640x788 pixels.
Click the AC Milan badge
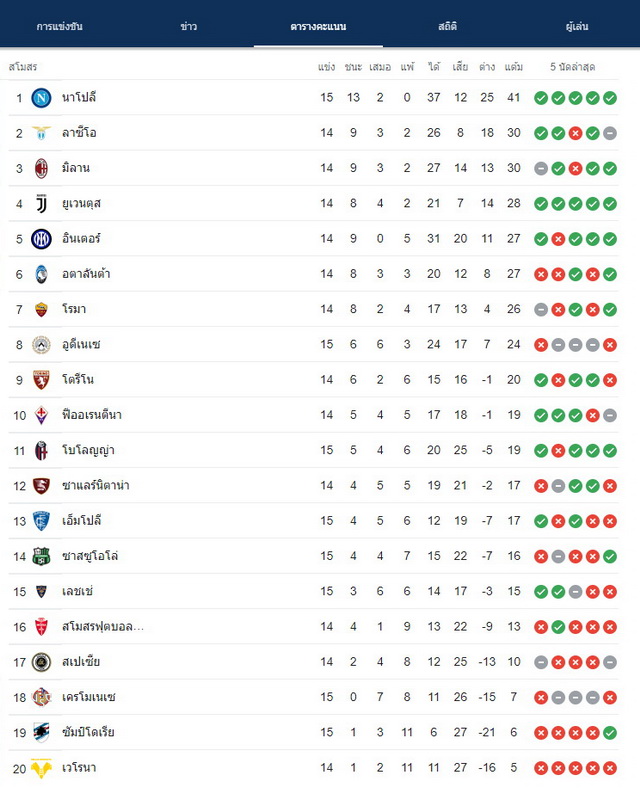(x=41, y=168)
